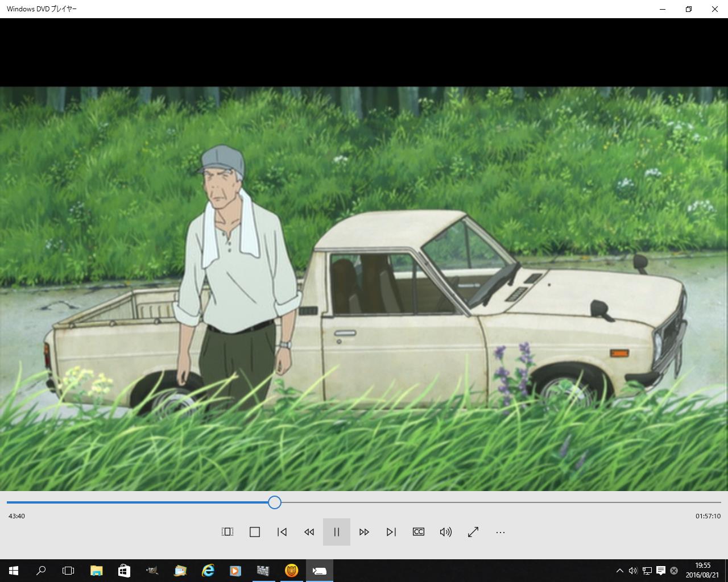The image size is (728, 582).
Task: Open the media player taskbar icon
Action: pyautogui.click(x=235, y=571)
